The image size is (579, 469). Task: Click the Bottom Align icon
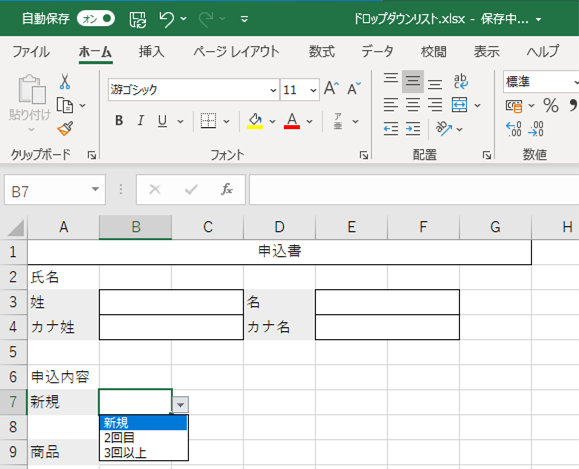click(x=435, y=84)
